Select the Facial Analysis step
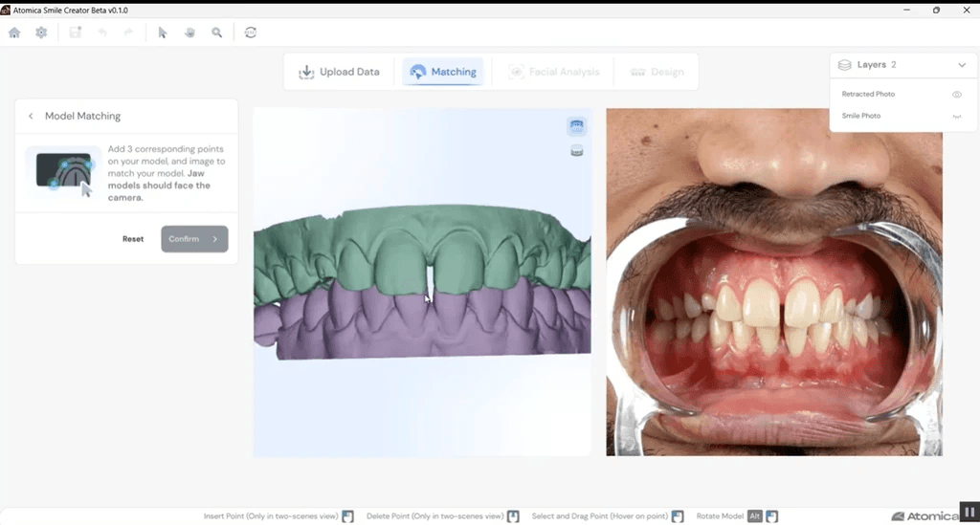Image resolution: width=980 pixels, height=525 pixels. (554, 72)
